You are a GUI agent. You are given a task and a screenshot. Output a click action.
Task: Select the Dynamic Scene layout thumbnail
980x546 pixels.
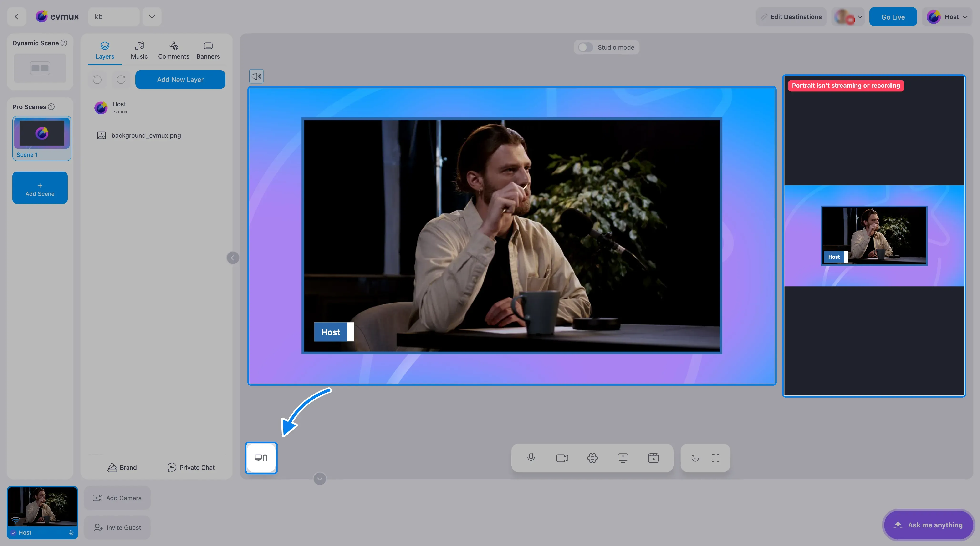pos(40,68)
